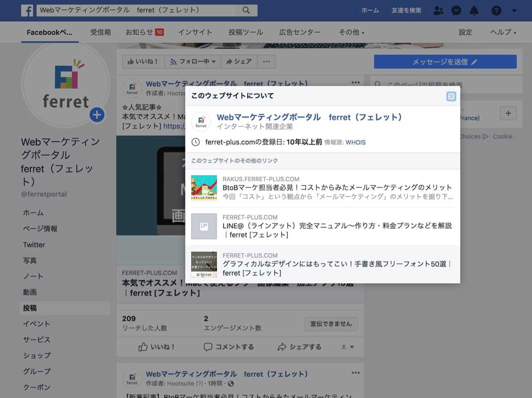532x398 pixels.
Task: Open the 設定 page link
Action: 465,32
